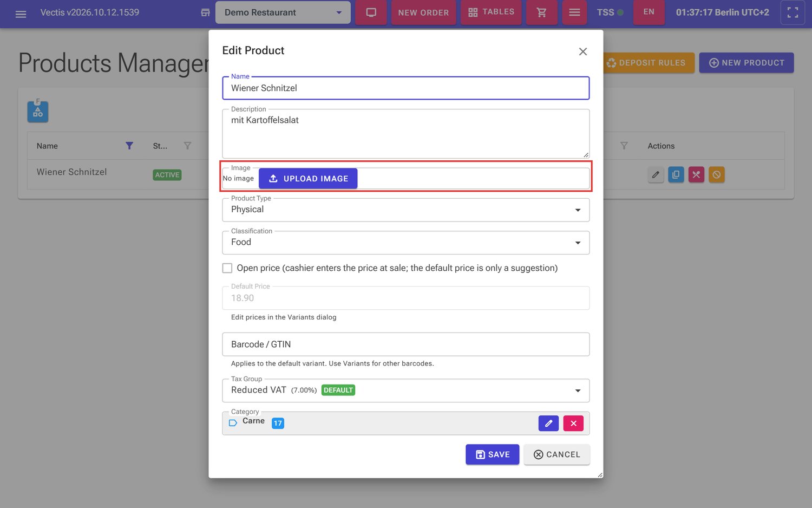The image size is (812, 508).
Task: Select the Wiener Schnitzel table row name
Action: point(71,172)
